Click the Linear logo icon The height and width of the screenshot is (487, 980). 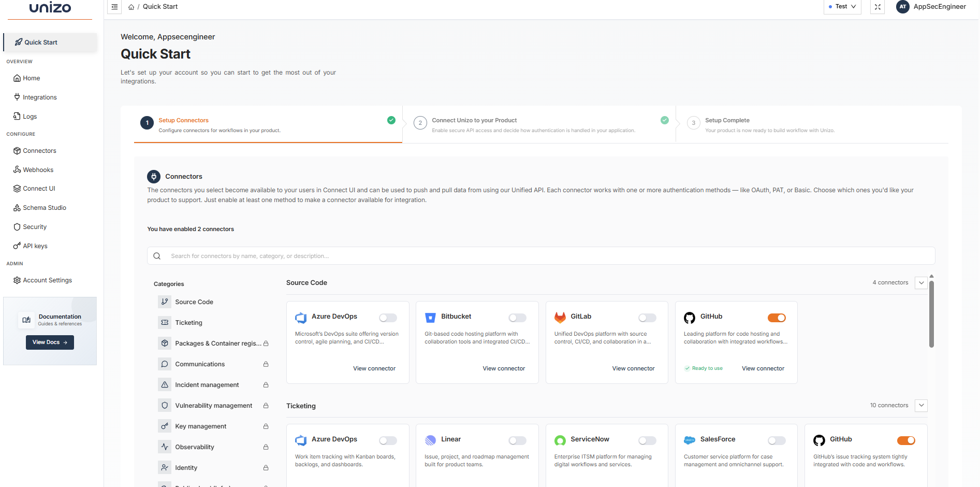click(430, 440)
